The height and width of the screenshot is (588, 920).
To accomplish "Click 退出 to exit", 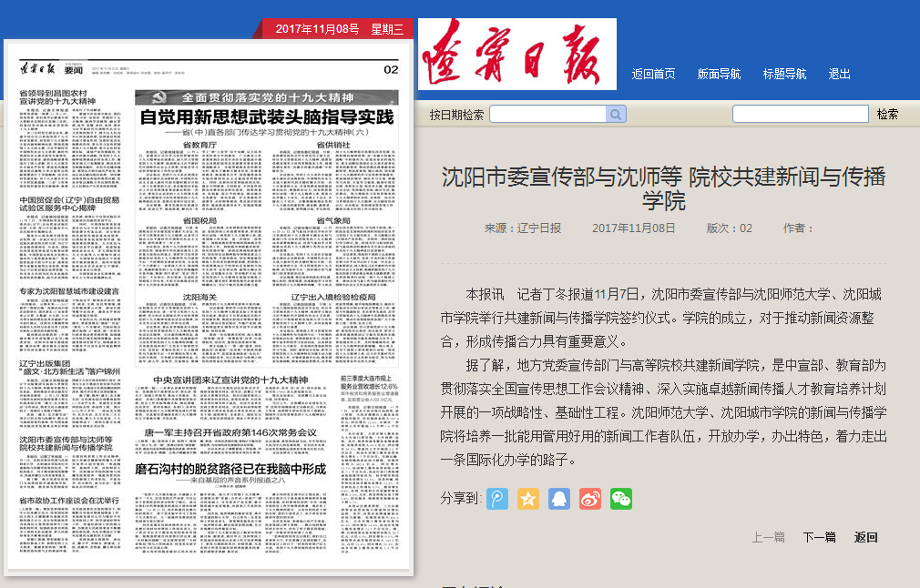I will click(840, 75).
